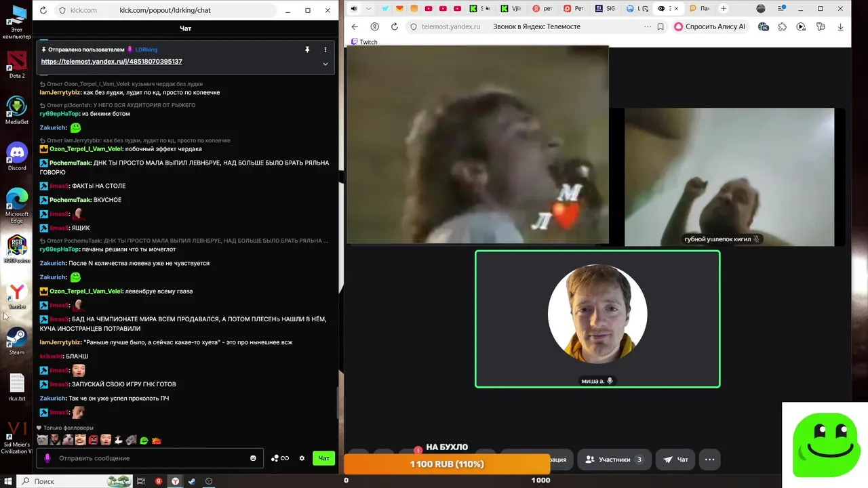This screenshot has height=488, width=868.
Task: Open the Yandex home 'Я' button in the toolbar
Action: tap(374, 26)
